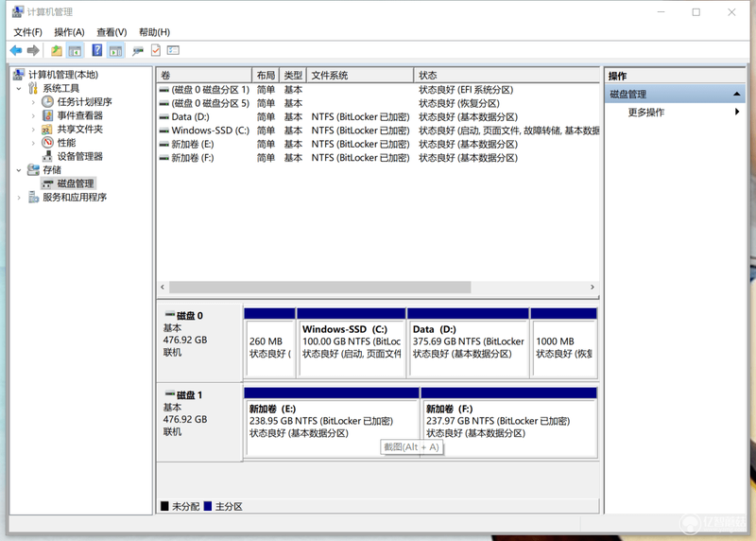This screenshot has width=756, height=541.
Task: Click the horizontal scrollbar thumb in volume list
Action: pyautogui.click(x=319, y=288)
